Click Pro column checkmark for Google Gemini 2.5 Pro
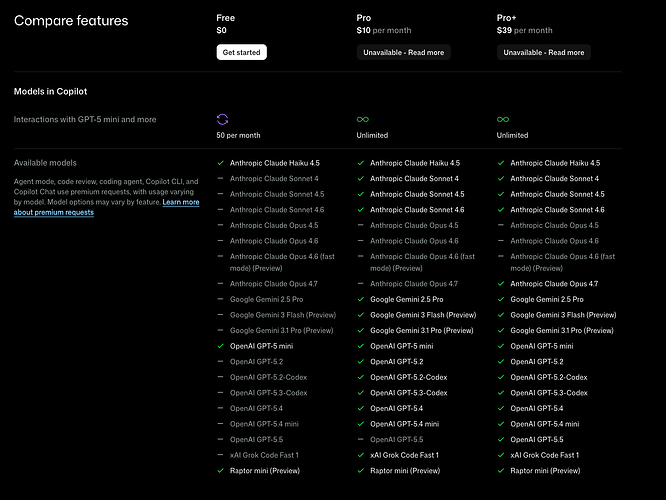This screenshot has height=500, width=666. point(361,299)
